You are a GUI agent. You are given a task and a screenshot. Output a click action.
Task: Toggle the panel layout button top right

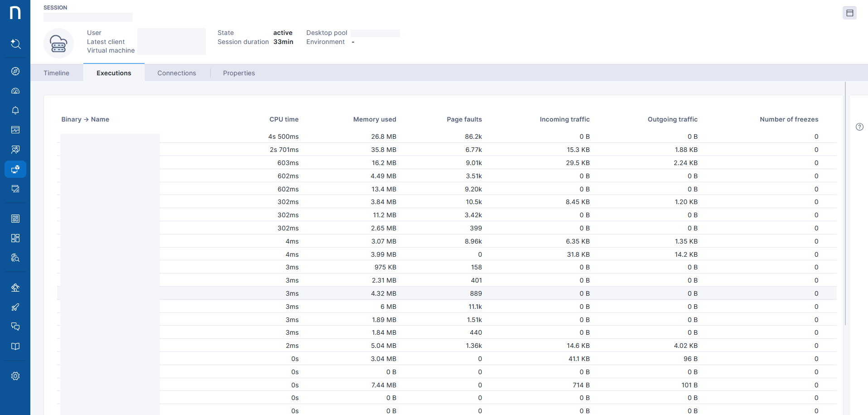(x=849, y=13)
